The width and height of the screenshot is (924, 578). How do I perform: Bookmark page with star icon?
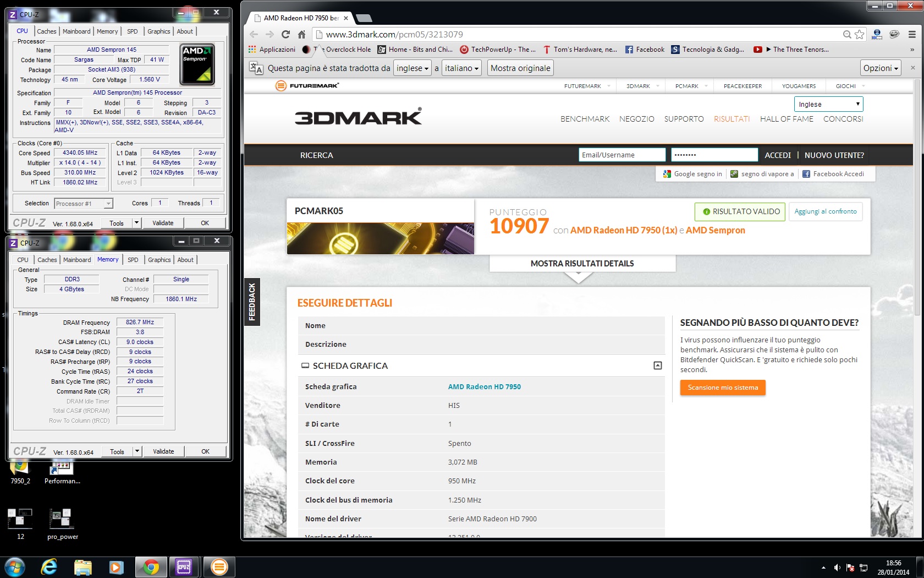(860, 34)
